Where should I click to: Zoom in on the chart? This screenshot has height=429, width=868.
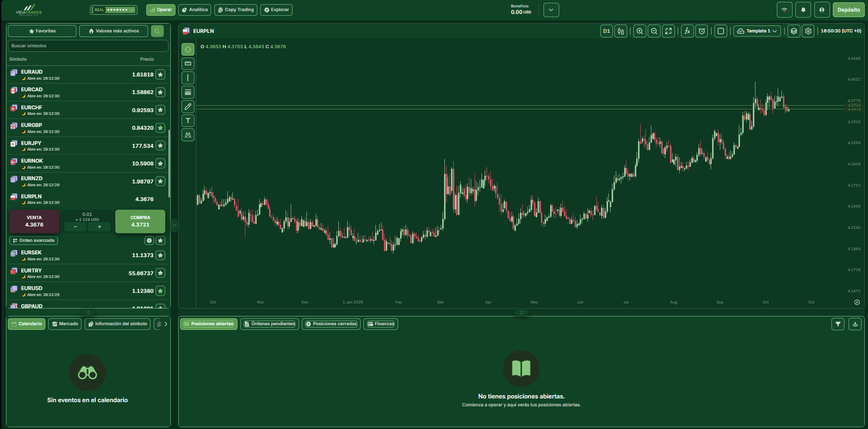tap(640, 31)
